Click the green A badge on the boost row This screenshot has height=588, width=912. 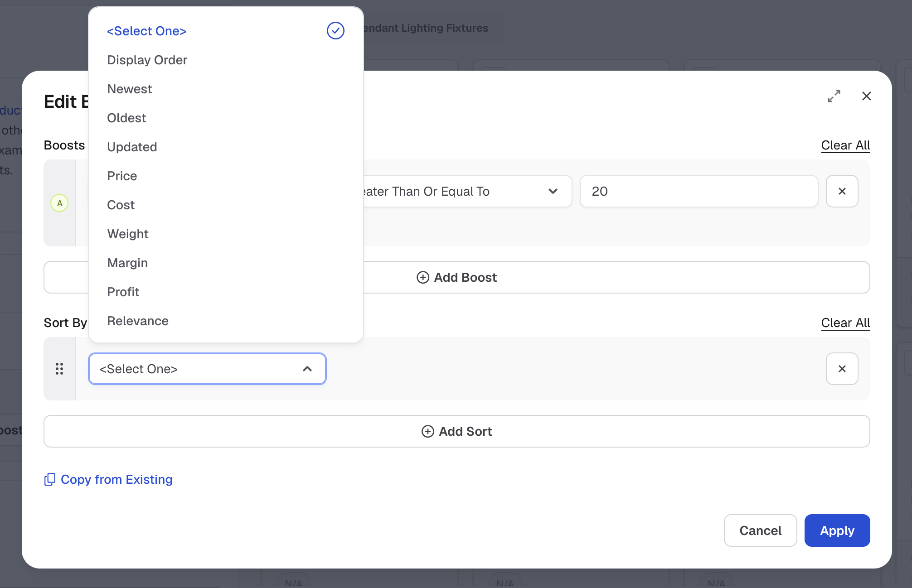(x=59, y=203)
